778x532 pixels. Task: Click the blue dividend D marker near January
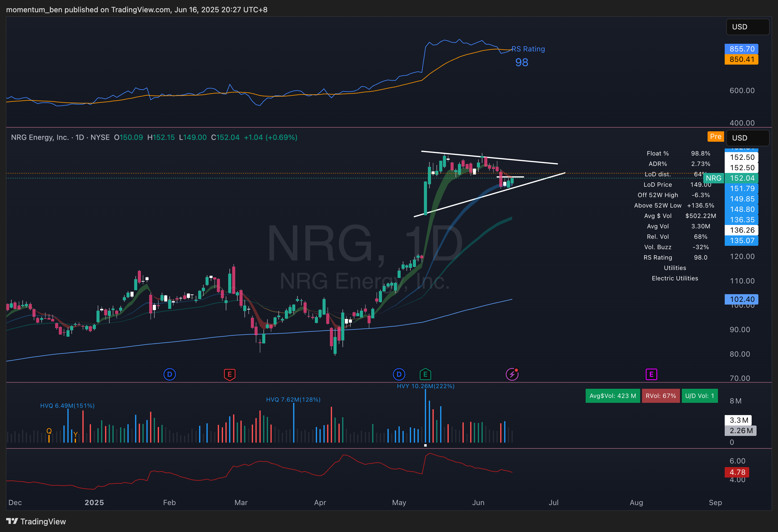click(169, 374)
